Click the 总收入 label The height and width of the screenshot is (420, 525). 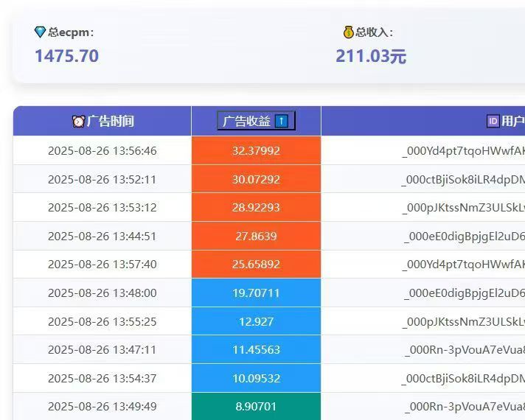(375, 32)
